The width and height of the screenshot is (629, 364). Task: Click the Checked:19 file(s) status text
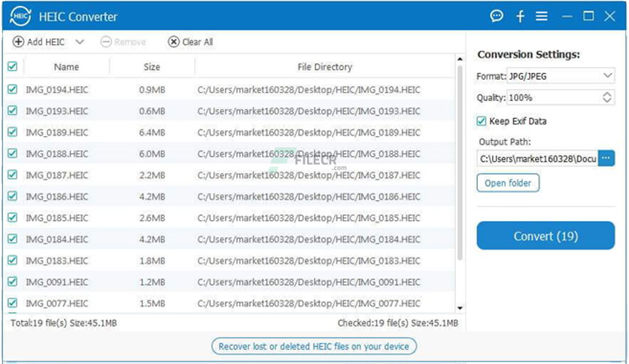pyautogui.click(x=397, y=323)
